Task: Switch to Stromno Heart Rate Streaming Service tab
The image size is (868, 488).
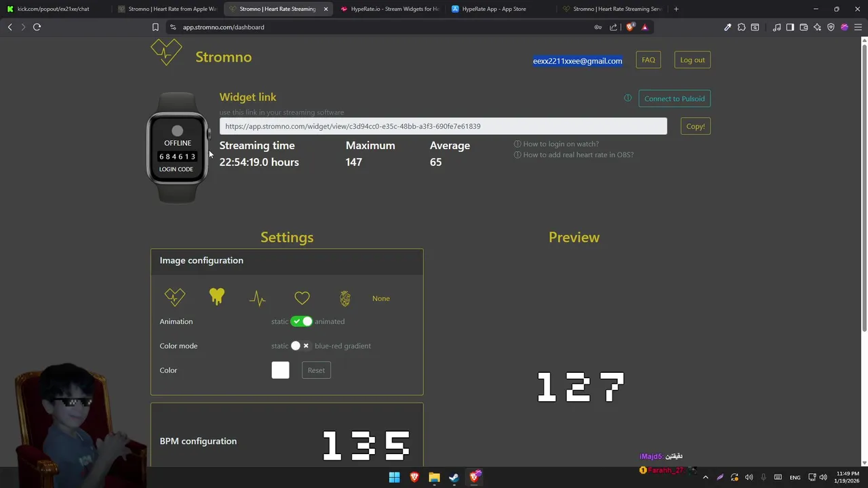Action: coord(612,9)
